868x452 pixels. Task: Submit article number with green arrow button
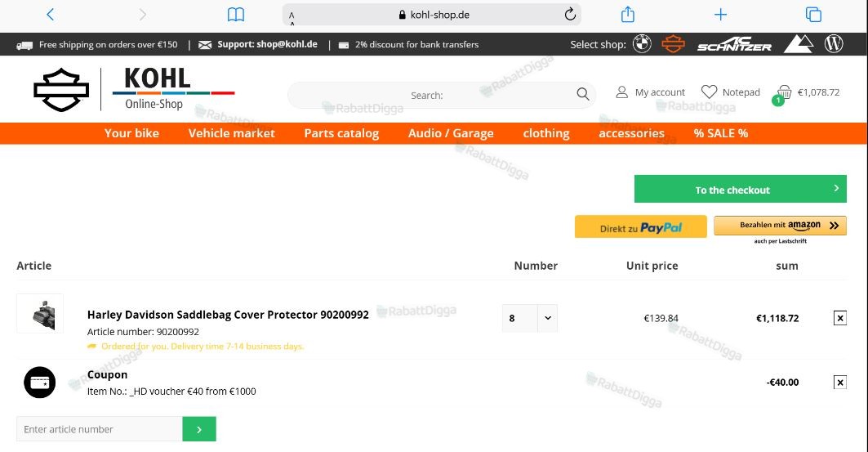click(x=199, y=429)
